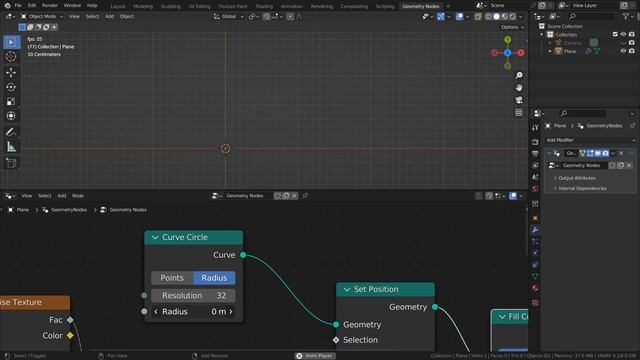Expand Output Attributes panel
This screenshot has width=640, height=360.
point(577,178)
